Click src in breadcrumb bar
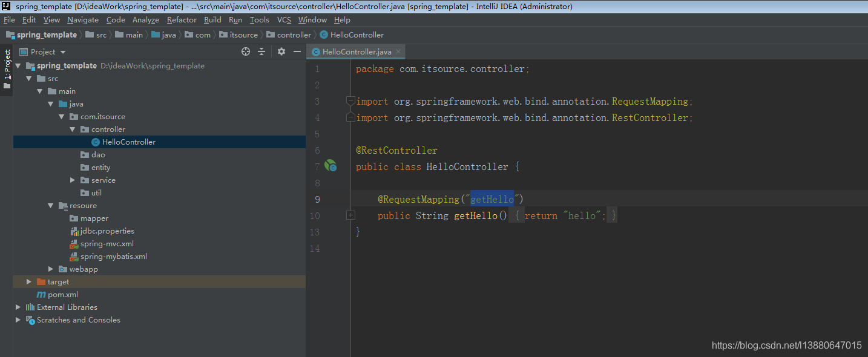This screenshot has height=357, width=868. coord(101,35)
